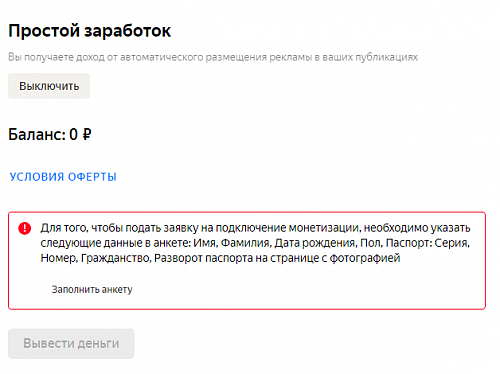500x374 pixels.
Task: Click the zero amount in balance
Action: pos(73,135)
